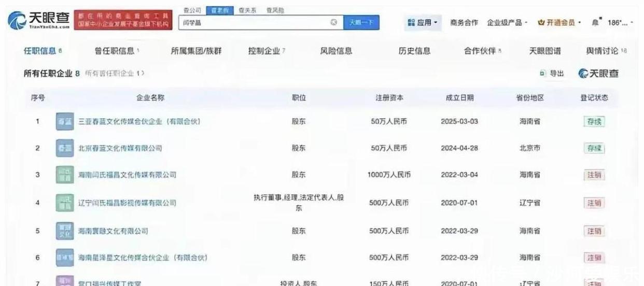Click 辽宁闫氏福昌影视传媒 company logo icon
The image size is (644, 286).
(x=64, y=203)
